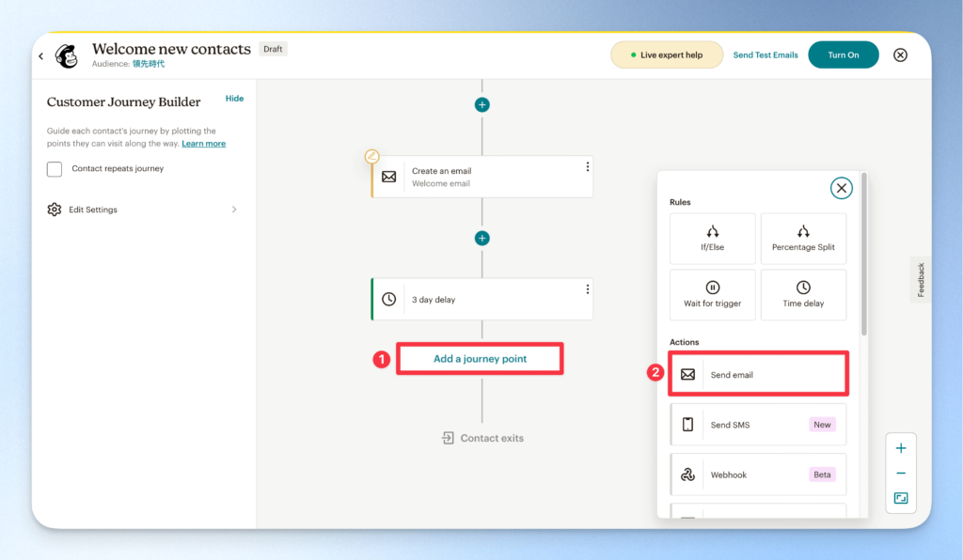963x560 pixels.
Task: Click Live expert help button
Action: [667, 55]
